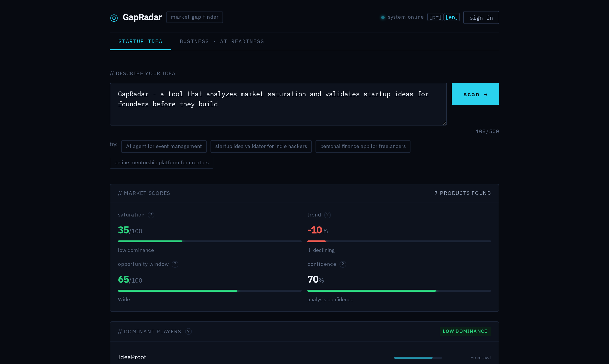Open the Business · AI Readiness tab
The width and height of the screenshot is (609, 364).
(222, 41)
